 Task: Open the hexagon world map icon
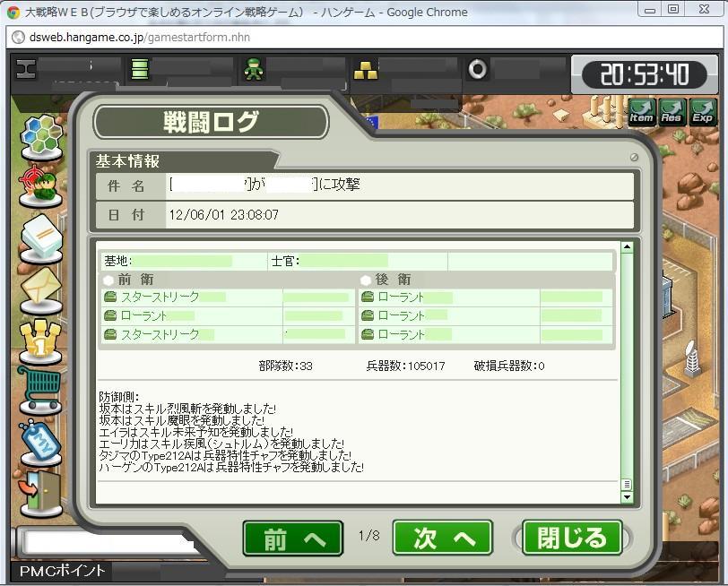click(41, 138)
